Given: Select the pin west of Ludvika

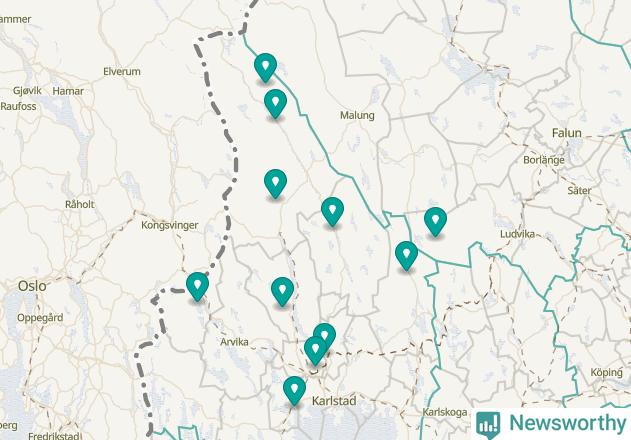Looking at the screenshot, I should (x=435, y=221).
